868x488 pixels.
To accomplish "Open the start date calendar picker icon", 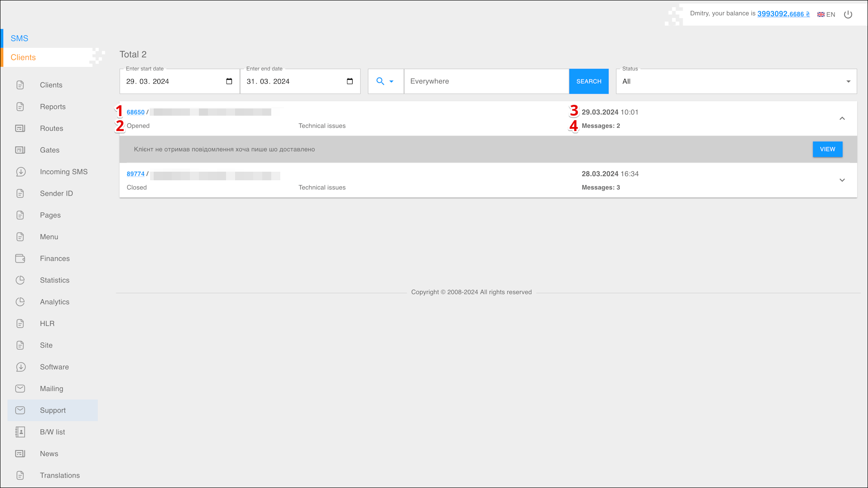I will click(x=229, y=81).
